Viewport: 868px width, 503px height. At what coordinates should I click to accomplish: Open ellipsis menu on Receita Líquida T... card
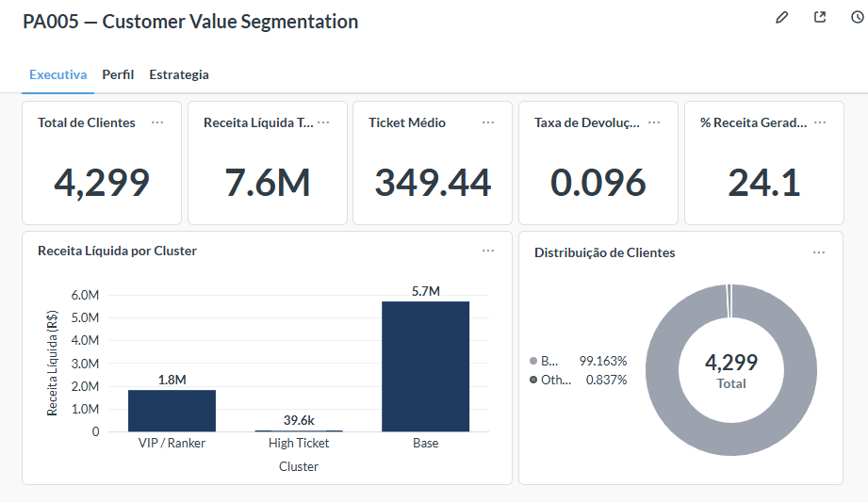324,122
